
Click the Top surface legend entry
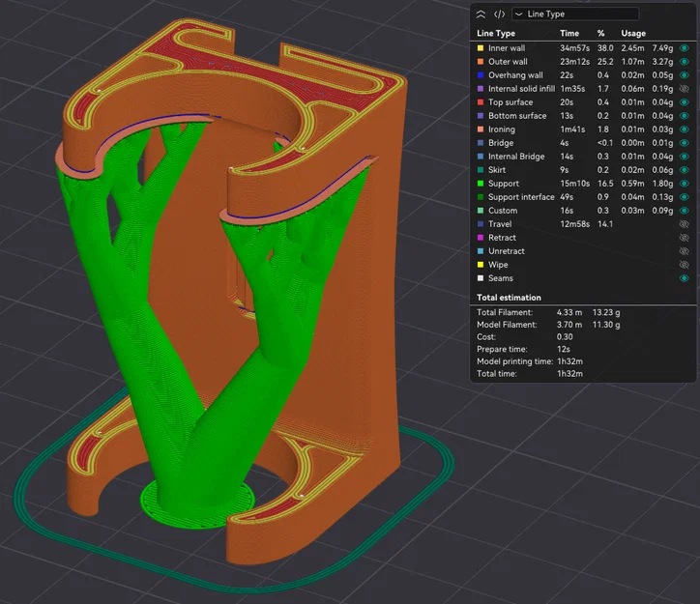click(x=510, y=102)
